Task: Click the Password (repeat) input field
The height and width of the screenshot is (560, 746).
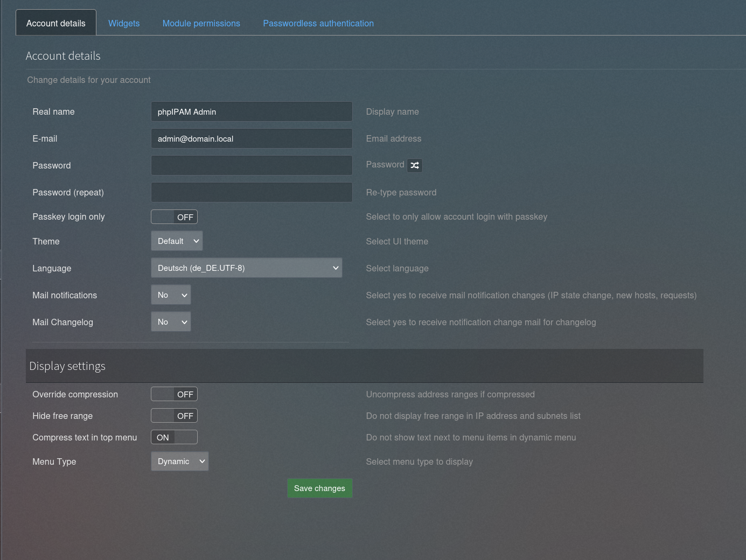Action: point(252,193)
